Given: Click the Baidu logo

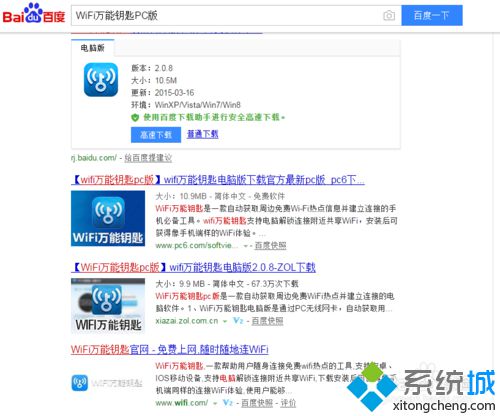Looking at the screenshot, I should tap(34, 14).
